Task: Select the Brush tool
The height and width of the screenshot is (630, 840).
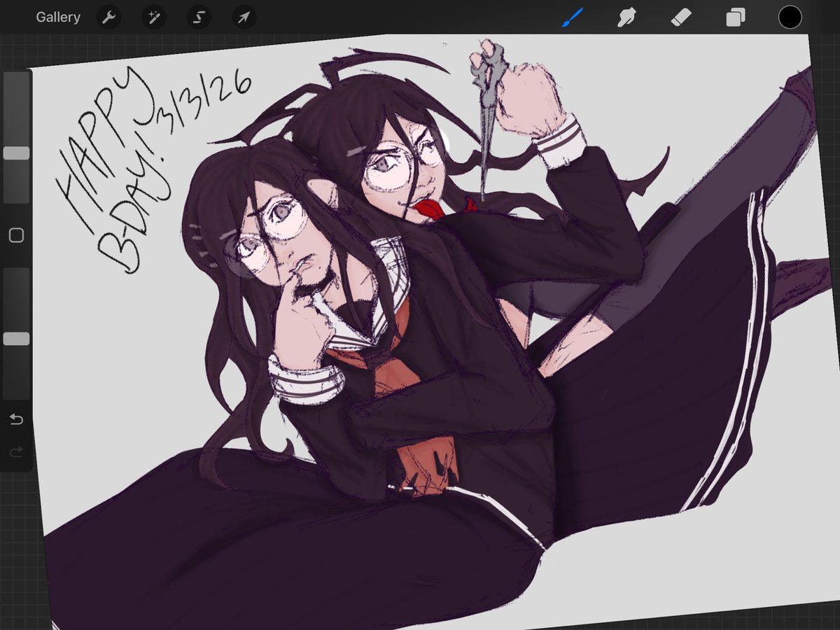Action: 572,17
